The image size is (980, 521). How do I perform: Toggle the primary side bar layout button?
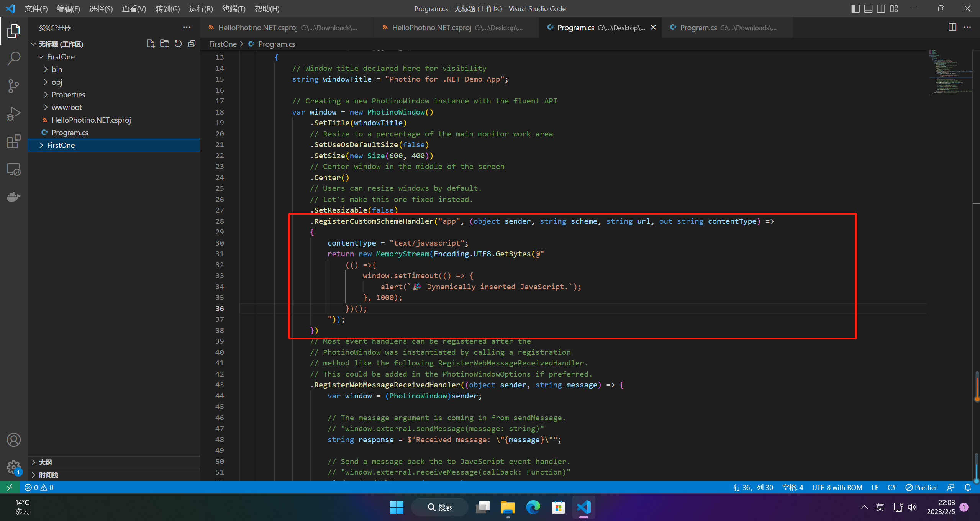point(855,9)
